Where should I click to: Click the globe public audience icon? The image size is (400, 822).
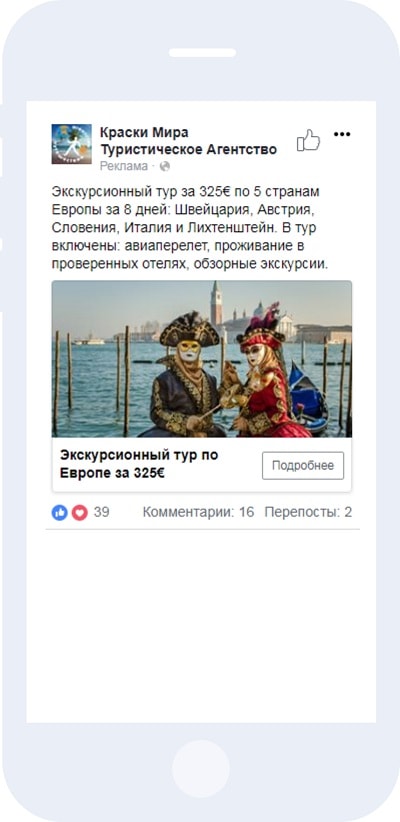pyautogui.click(x=165, y=166)
